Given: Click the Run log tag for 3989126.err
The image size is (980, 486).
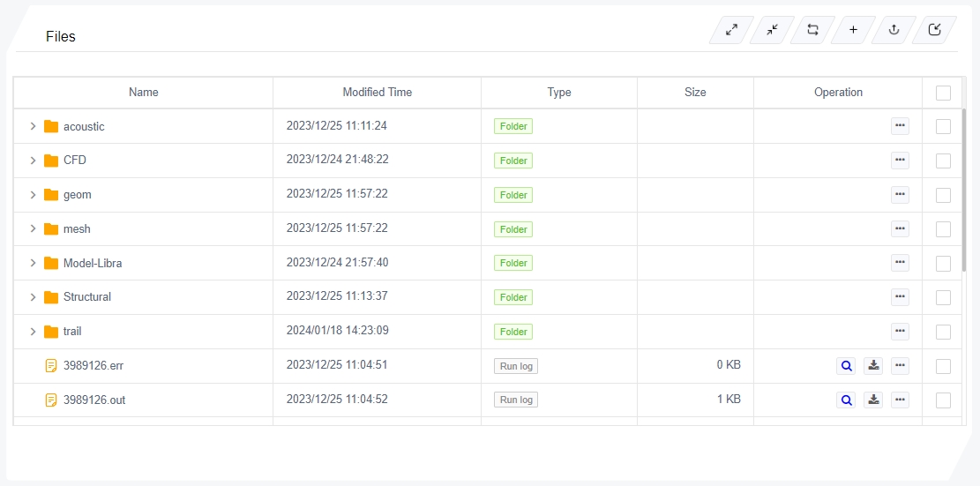Looking at the screenshot, I should (x=516, y=366).
